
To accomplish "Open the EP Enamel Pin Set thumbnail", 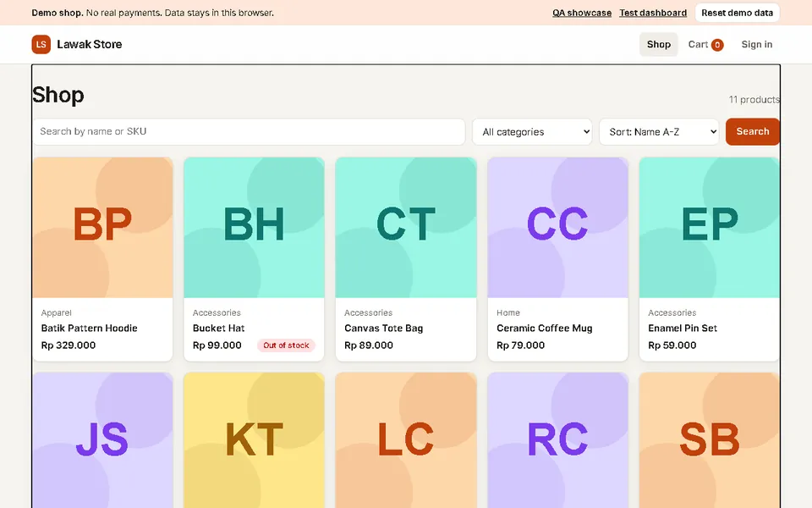I will pyautogui.click(x=709, y=228).
